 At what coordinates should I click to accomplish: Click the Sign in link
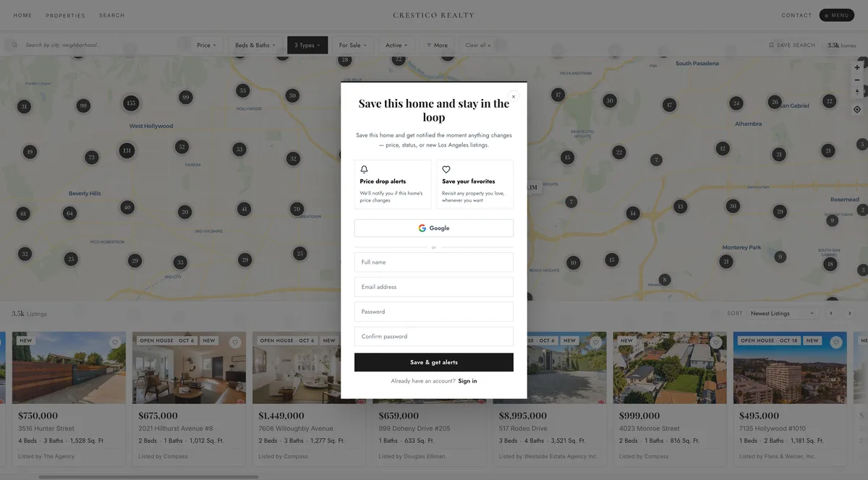point(467,381)
